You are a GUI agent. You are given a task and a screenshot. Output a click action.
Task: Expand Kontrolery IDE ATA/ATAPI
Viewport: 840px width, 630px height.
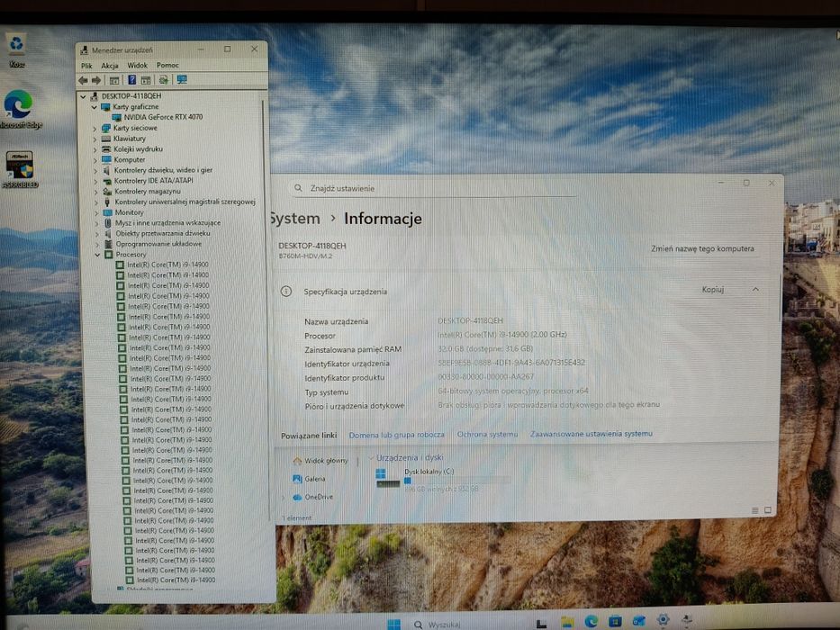point(95,181)
